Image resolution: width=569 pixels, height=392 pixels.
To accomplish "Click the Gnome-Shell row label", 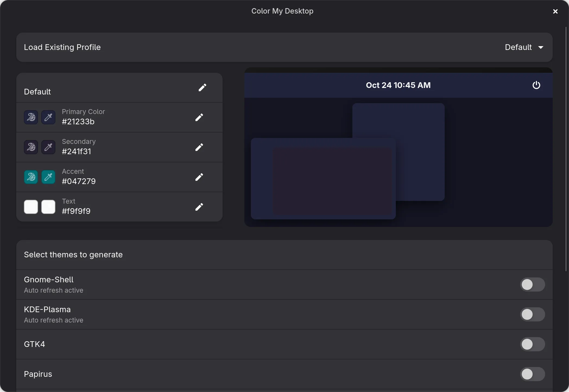I will [x=49, y=280].
